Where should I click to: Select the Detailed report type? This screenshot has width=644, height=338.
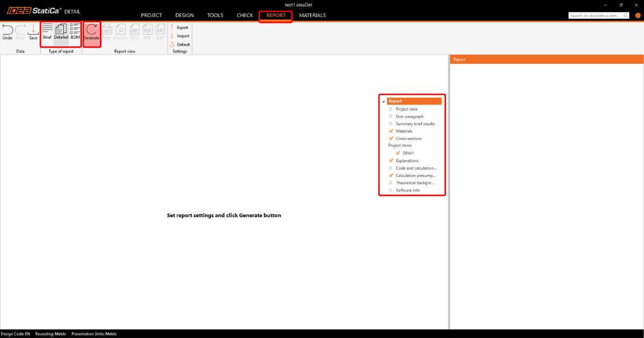pyautogui.click(x=61, y=32)
